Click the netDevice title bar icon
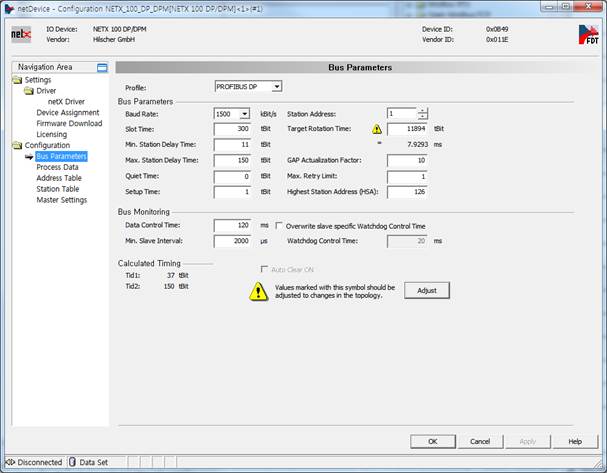607x473 pixels. point(9,9)
